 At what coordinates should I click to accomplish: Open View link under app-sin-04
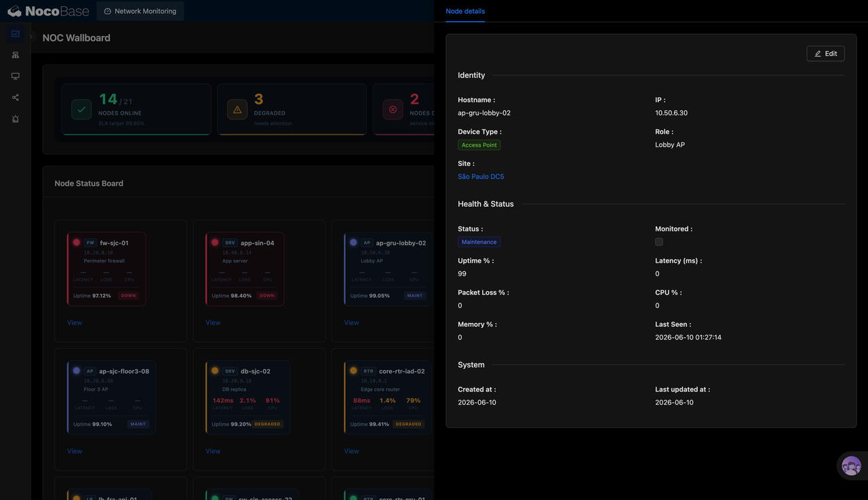(213, 323)
